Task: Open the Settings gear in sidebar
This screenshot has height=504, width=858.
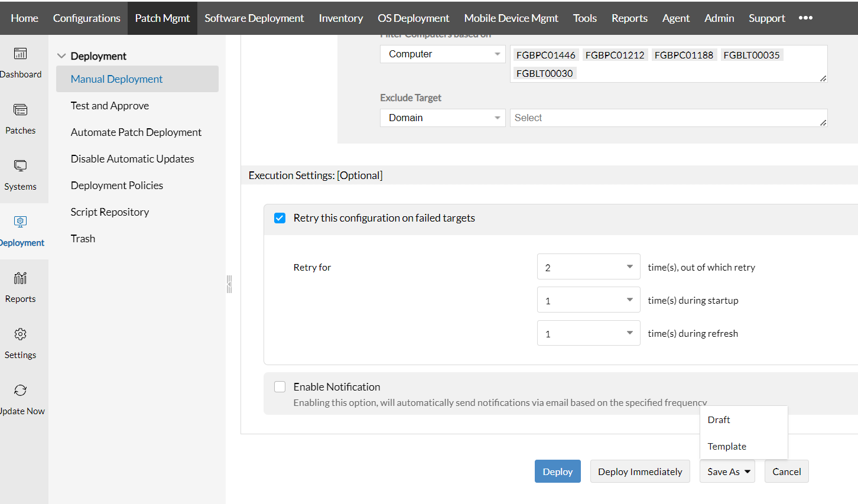Action: tap(20, 334)
